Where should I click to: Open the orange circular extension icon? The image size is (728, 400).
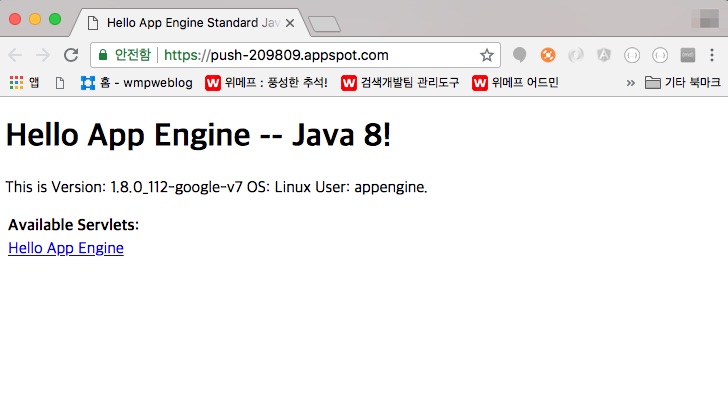[548, 56]
